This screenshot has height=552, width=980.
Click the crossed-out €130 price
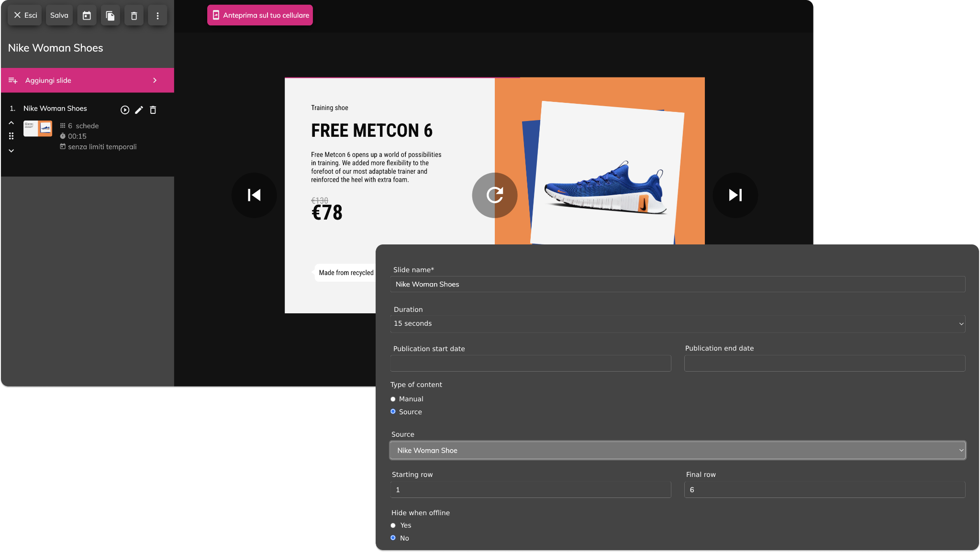[x=320, y=200]
